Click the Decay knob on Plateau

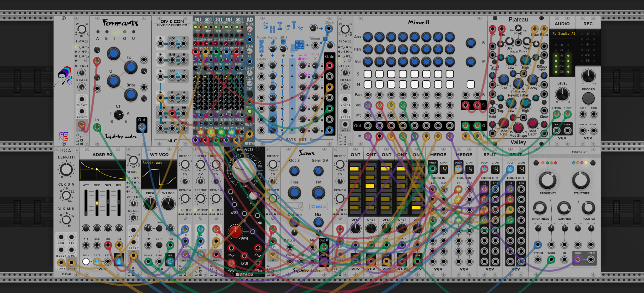point(533,80)
